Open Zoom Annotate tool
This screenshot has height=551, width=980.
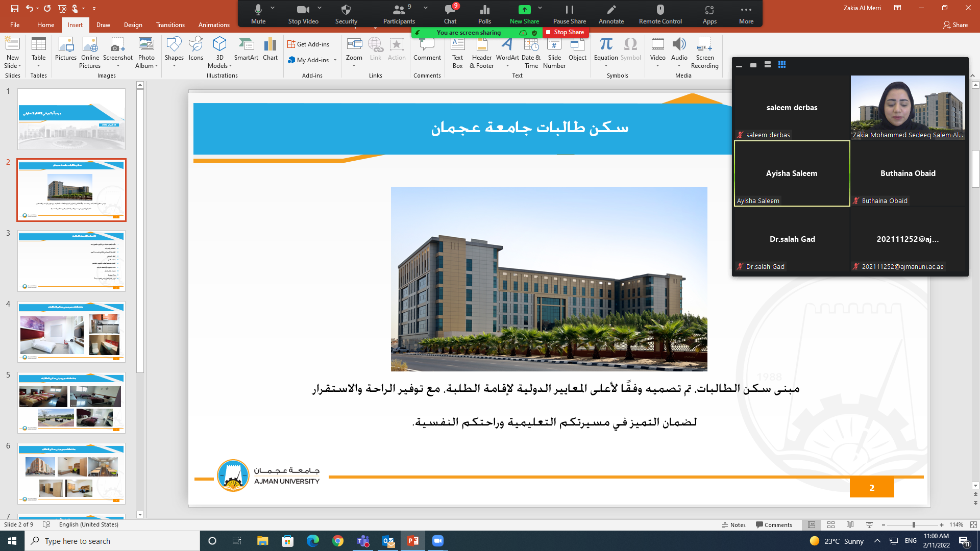pos(611,14)
